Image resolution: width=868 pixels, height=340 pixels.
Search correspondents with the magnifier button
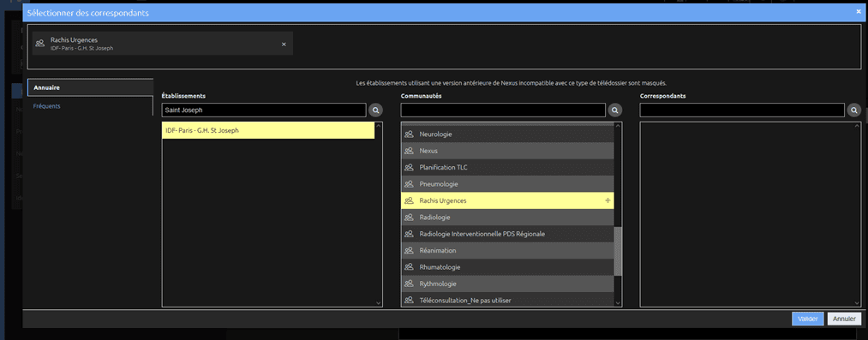pyautogui.click(x=854, y=110)
